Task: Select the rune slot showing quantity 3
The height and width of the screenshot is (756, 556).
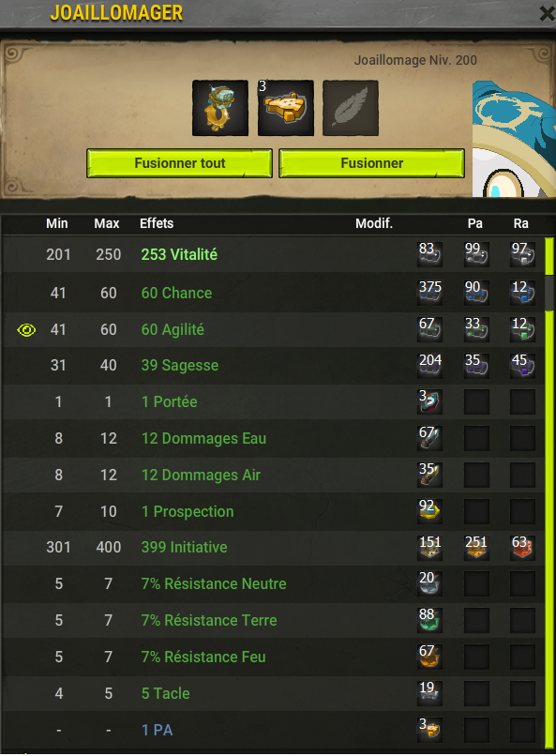Action: tap(286, 108)
